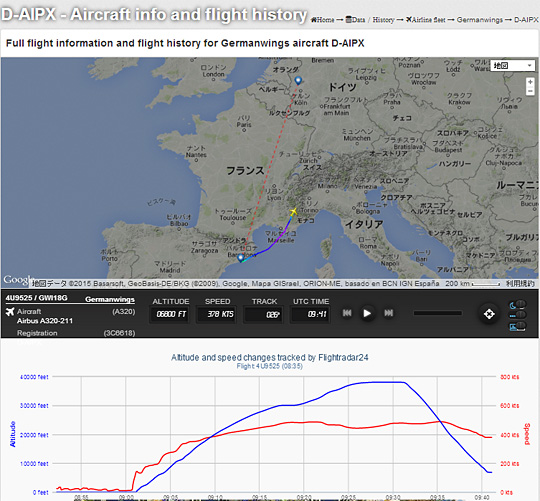The width and height of the screenshot is (540, 501).
Task: Play the flight track playback
Action: [x=367, y=313]
